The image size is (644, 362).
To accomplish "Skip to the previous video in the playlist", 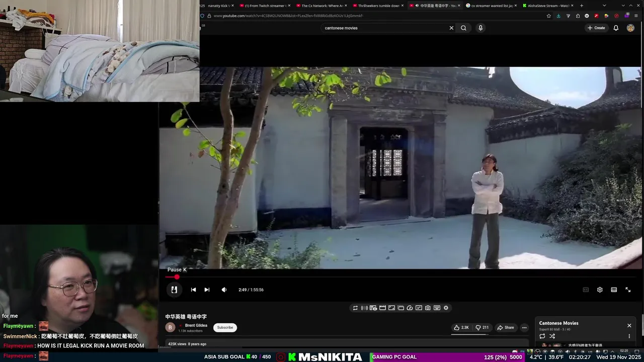I will (193, 290).
